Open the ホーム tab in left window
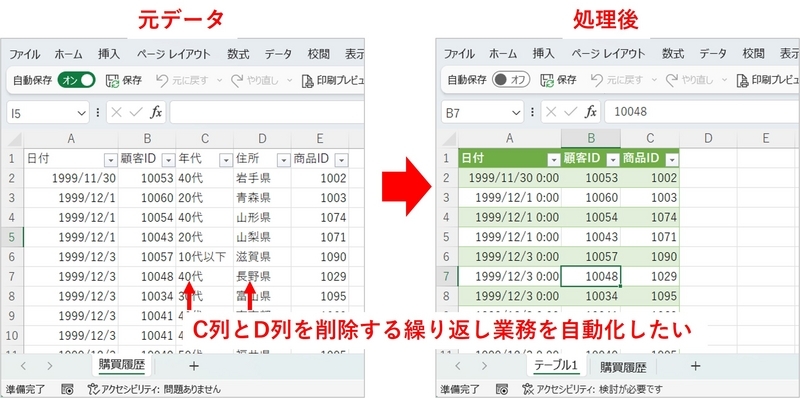Viewport: 800px width, 398px height. pos(68,55)
